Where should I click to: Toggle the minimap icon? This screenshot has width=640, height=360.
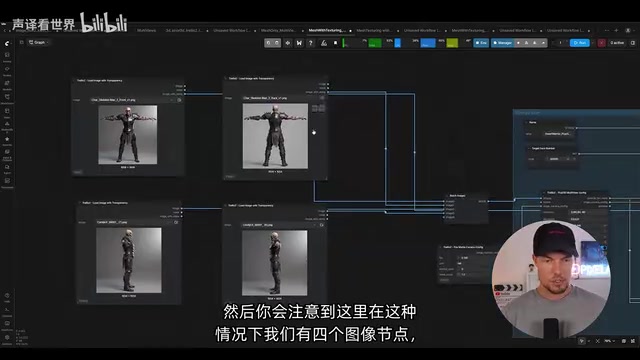pos(624,341)
